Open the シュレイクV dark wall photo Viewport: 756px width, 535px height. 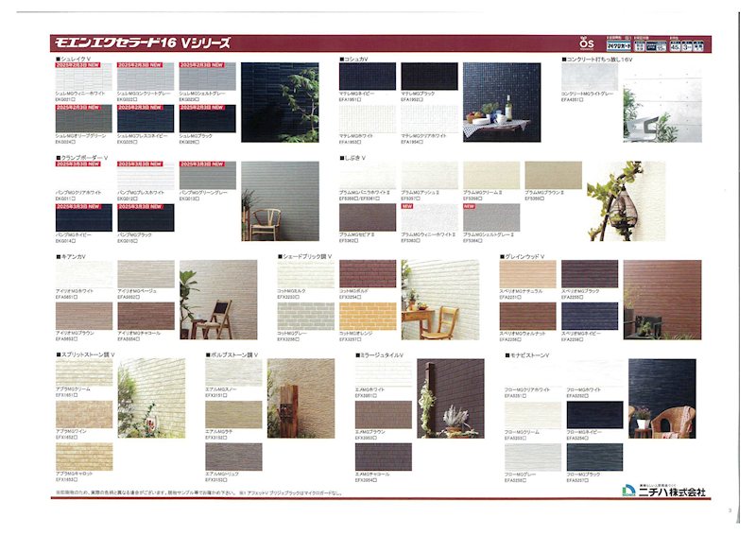pyautogui.click(x=280, y=102)
